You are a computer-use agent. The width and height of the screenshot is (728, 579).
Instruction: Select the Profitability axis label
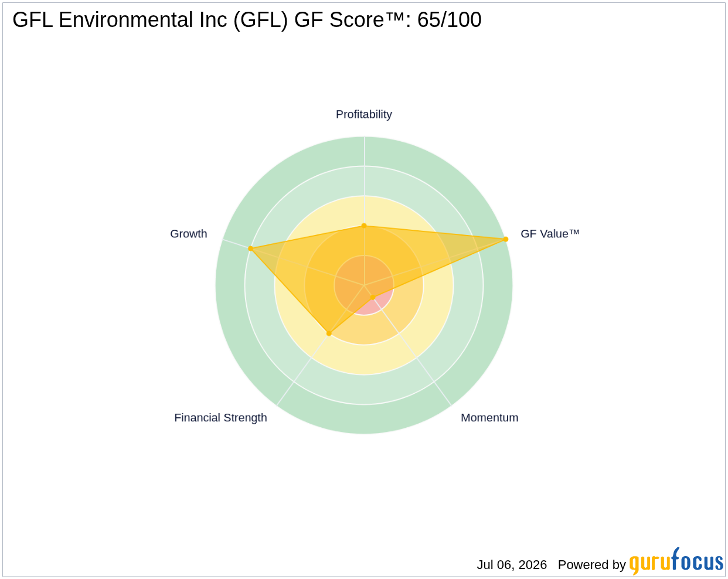point(364,114)
